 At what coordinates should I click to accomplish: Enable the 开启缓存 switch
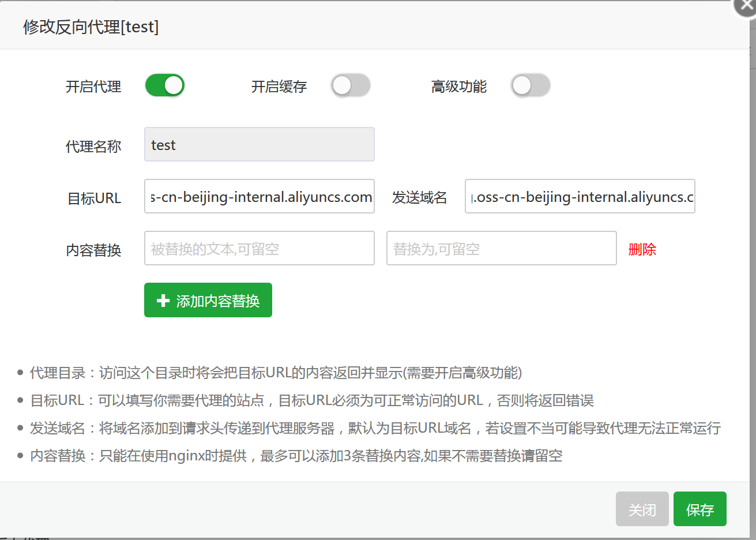(x=351, y=86)
